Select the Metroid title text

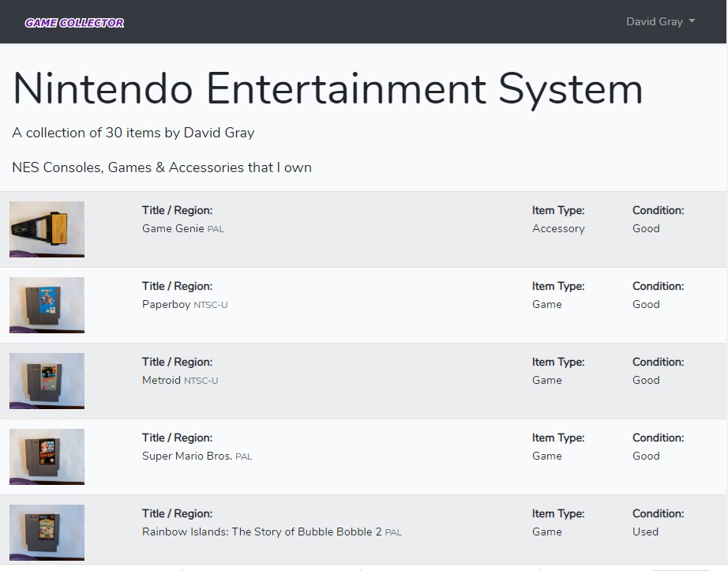[x=161, y=380]
